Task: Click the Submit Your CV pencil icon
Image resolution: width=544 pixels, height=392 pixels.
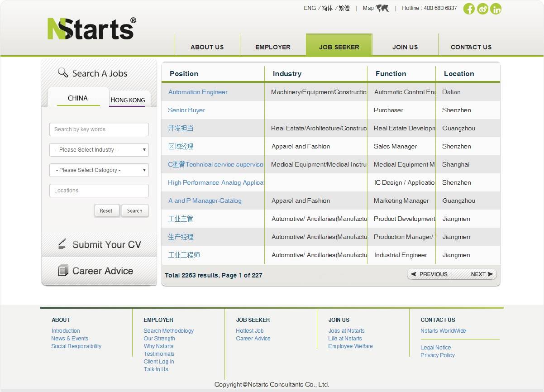Action: [62, 244]
